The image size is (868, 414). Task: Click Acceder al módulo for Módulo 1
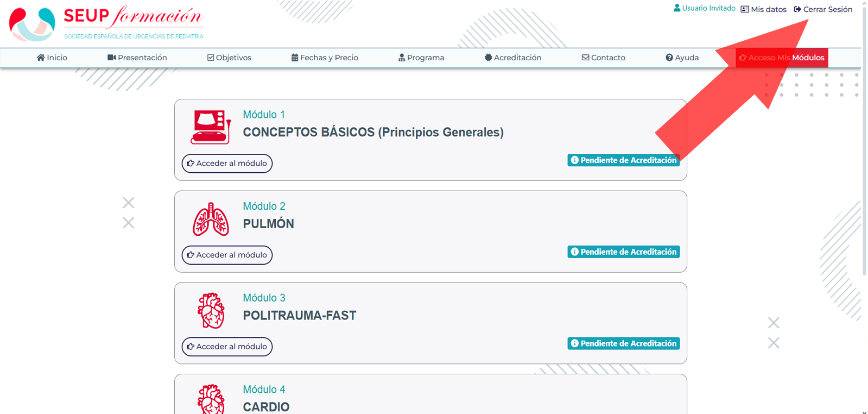(227, 163)
